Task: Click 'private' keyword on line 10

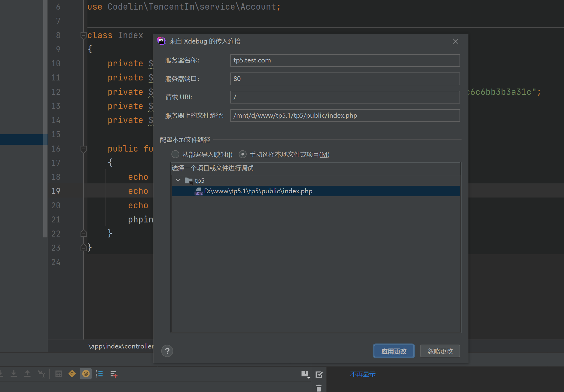Action: point(125,63)
